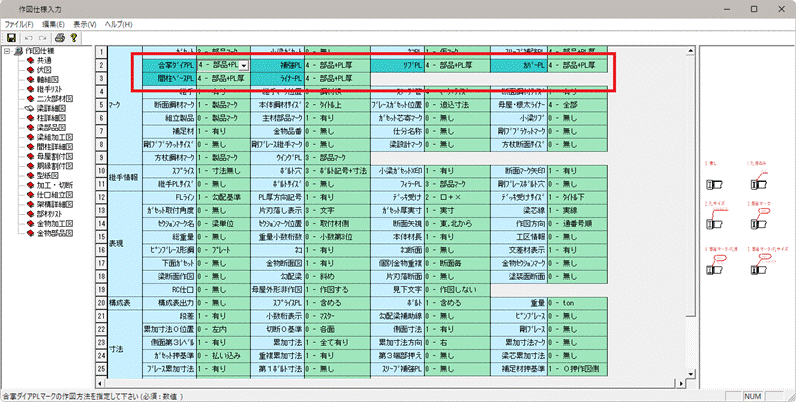Open the 表示(V) menu

(x=86, y=23)
